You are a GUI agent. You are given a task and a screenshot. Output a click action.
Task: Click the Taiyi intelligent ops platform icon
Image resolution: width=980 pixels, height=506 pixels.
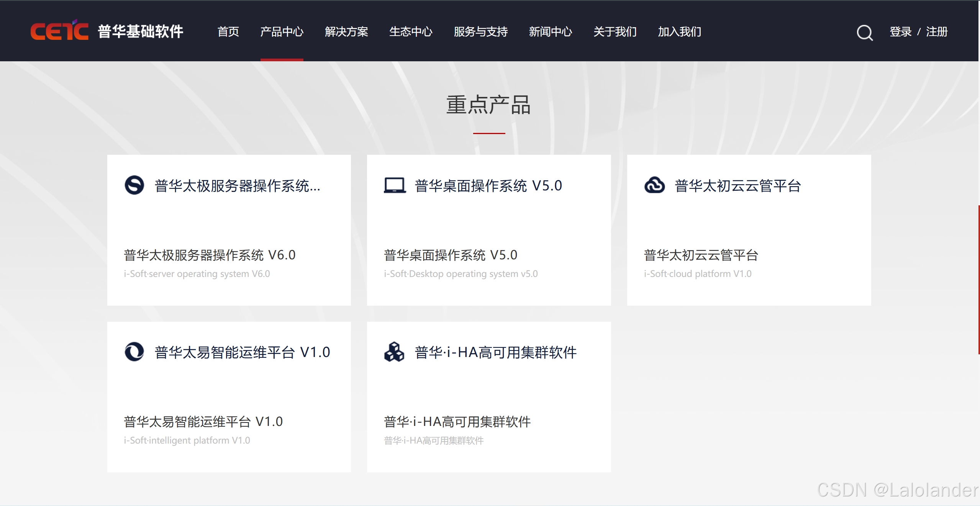pyautogui.click(x=134, y=352)
